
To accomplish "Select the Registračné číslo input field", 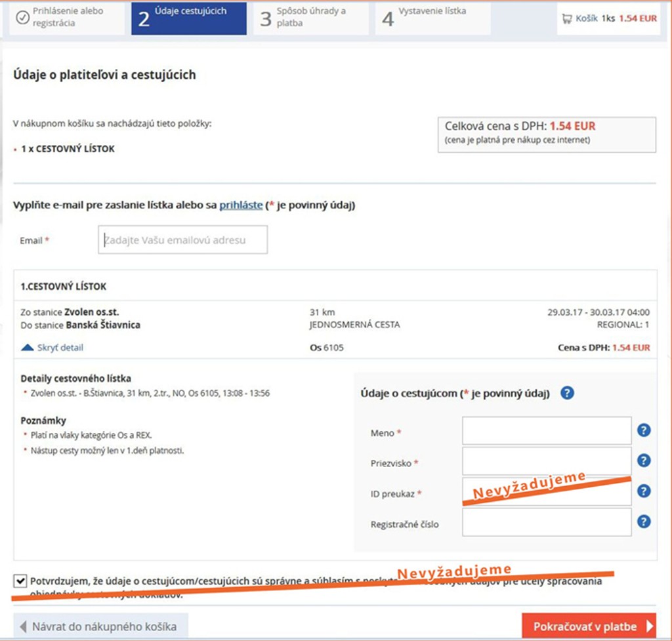I will pos(546,522).
